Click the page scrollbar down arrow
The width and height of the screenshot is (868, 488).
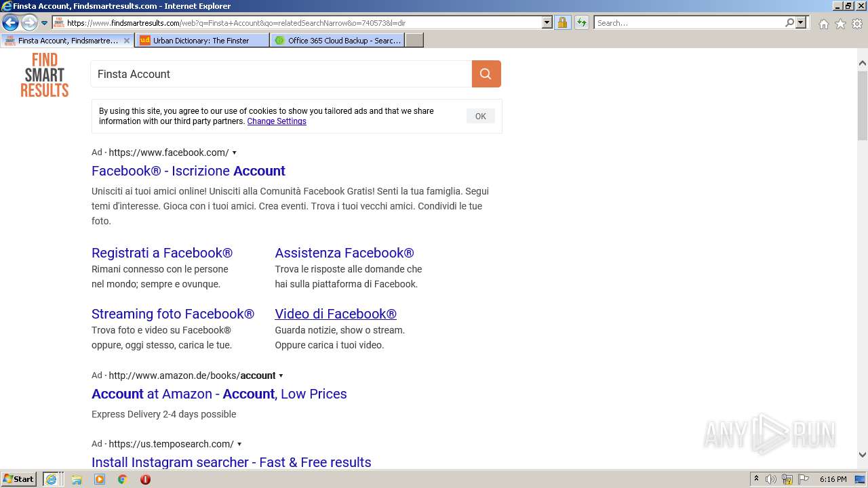(862, 455)
